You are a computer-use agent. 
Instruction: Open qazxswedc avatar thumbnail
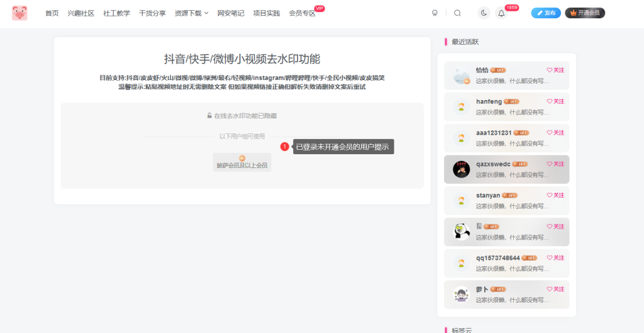(x=461, y=169)
